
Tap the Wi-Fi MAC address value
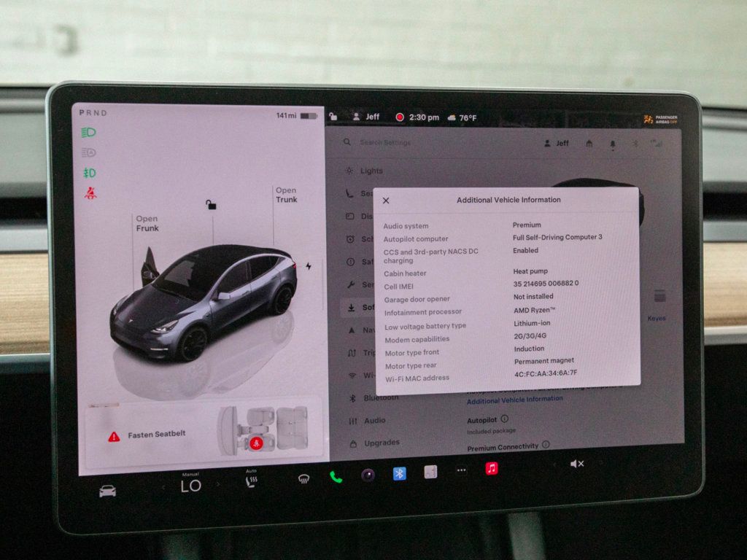[x=546, y=373]
